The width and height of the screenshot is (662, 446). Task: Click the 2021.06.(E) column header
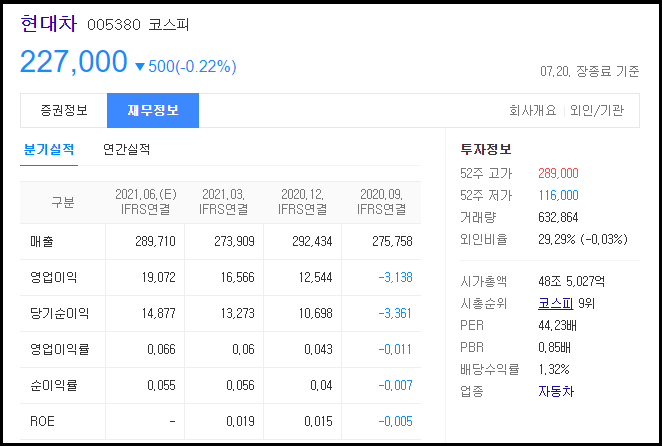146,202
